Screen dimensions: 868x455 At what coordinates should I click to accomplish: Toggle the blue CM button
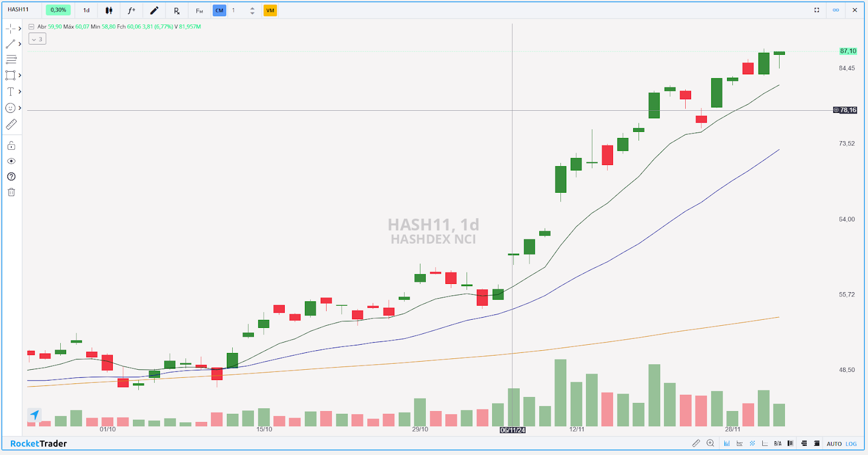pos(219,10)
